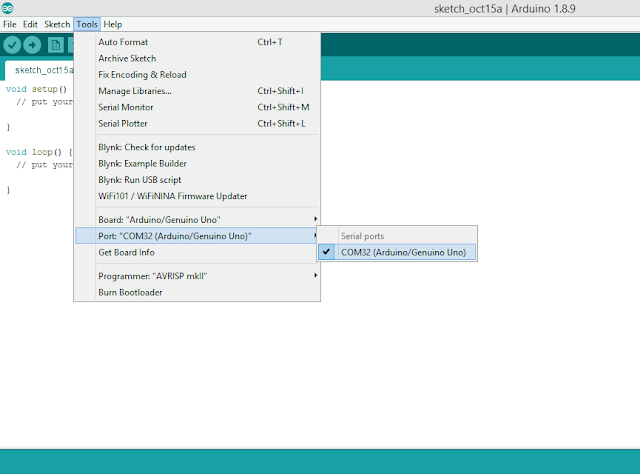The width and height of the screenshot is (640, 474).
Task: Click the Arduino logo in title bar
Action: point(7,8)
